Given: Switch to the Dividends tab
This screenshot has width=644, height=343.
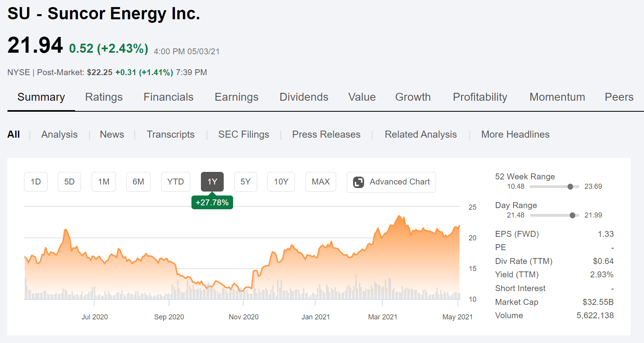Looking at the screenshot, I should 304,97.
